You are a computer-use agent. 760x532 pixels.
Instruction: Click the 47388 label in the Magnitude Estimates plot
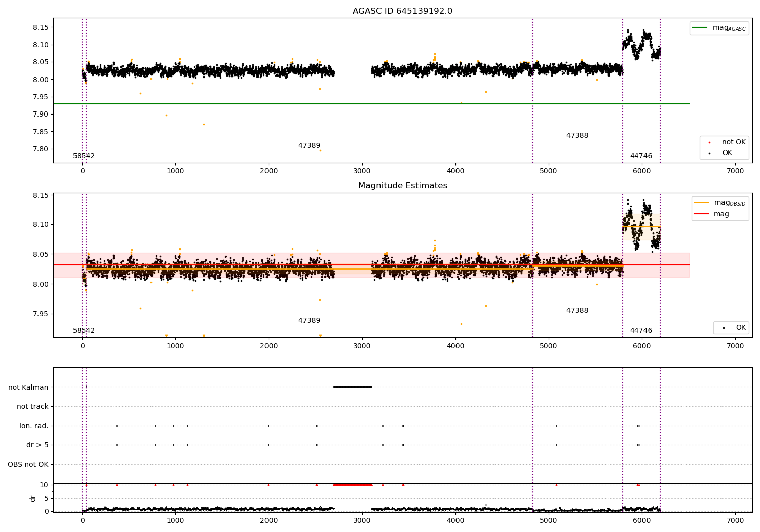[577, 311]
